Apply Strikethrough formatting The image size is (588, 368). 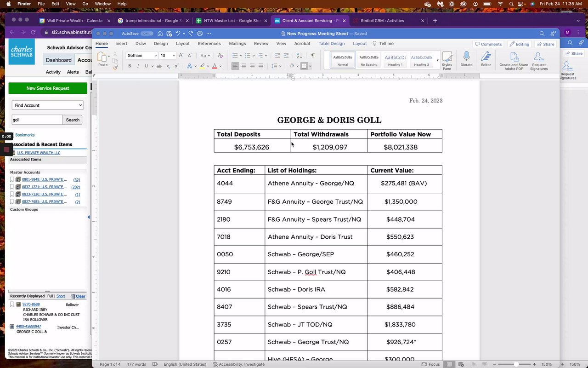[159, 66]
